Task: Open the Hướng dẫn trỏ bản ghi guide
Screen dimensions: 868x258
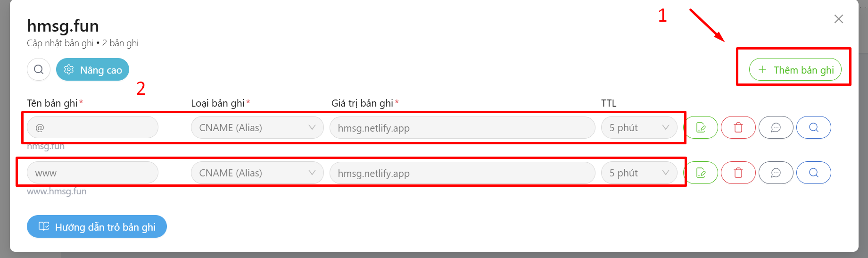Action: pyautogui.click(x=97, y=227)
